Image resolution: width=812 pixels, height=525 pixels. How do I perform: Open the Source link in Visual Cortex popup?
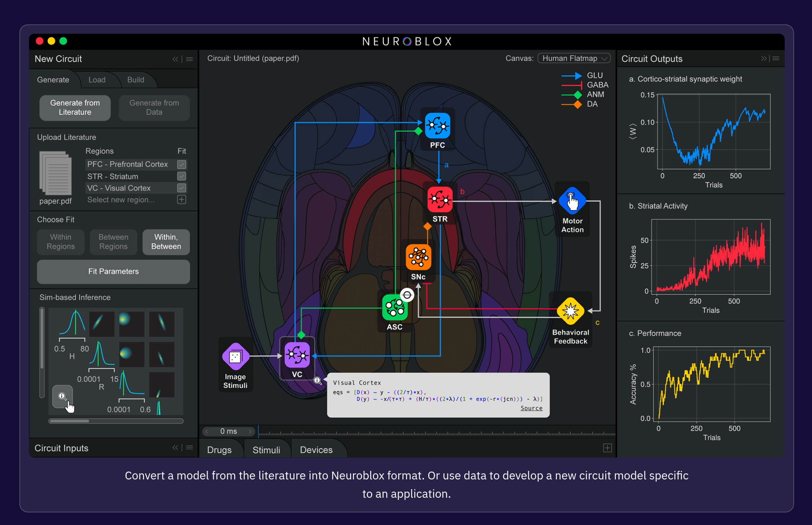[x=531, y=408]
